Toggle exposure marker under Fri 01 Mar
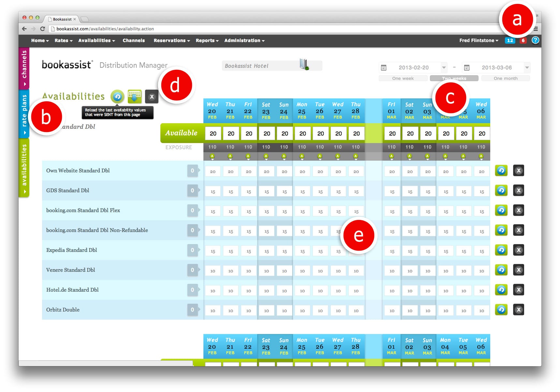The height and width of the screenshot is (392, 560). (391, 156)
